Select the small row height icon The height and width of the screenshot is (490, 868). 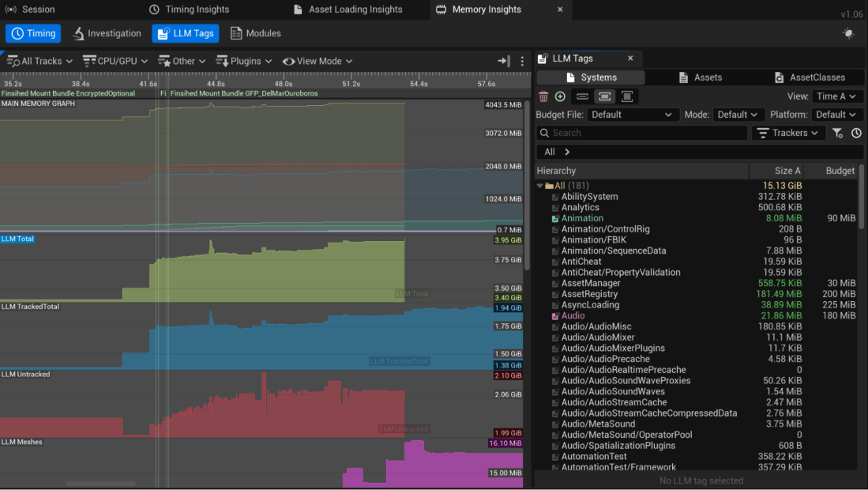click(x=582, y=96)
